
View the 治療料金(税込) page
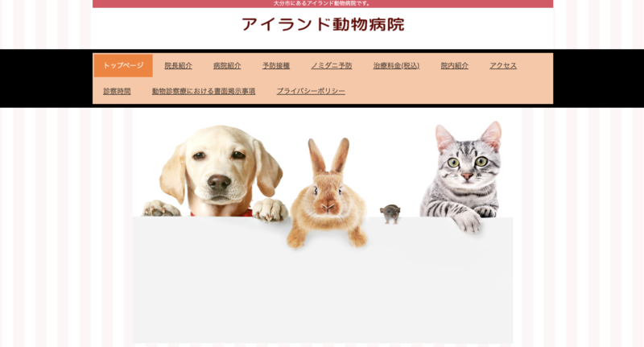(396, 66)
